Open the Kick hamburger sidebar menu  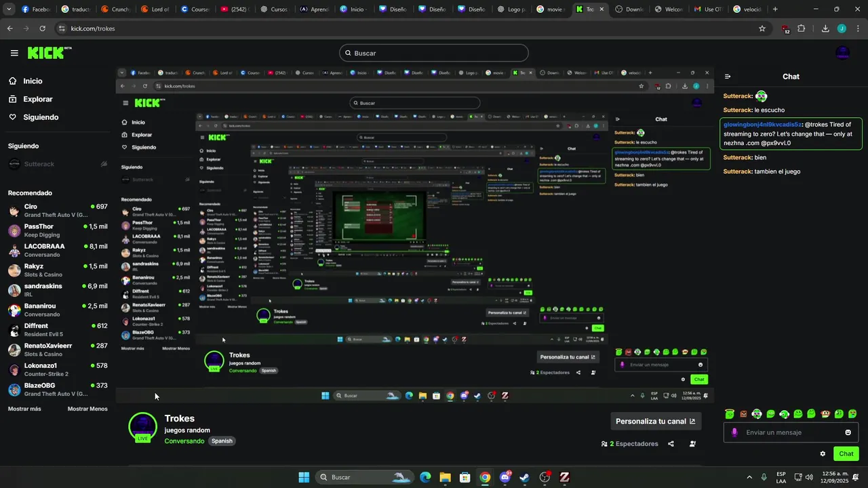tap(14, 53)
